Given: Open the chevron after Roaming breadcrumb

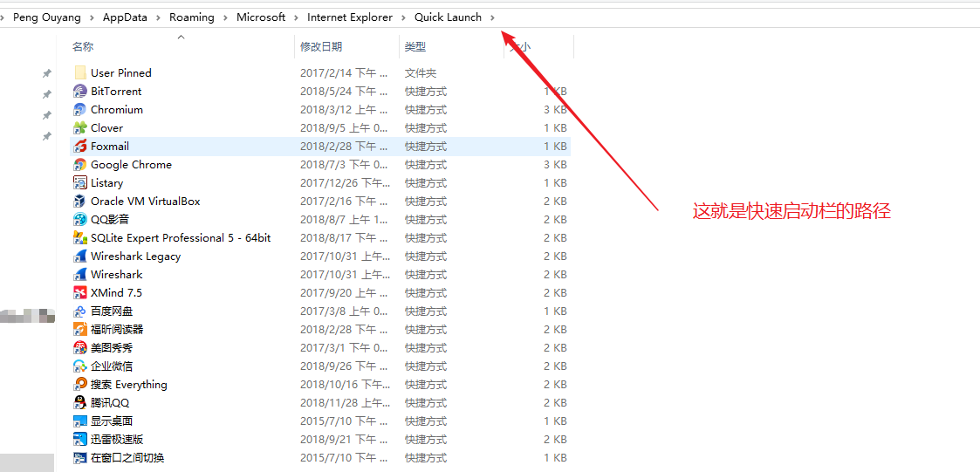Looking at the screenshot, I should click(x=226, y=18).
